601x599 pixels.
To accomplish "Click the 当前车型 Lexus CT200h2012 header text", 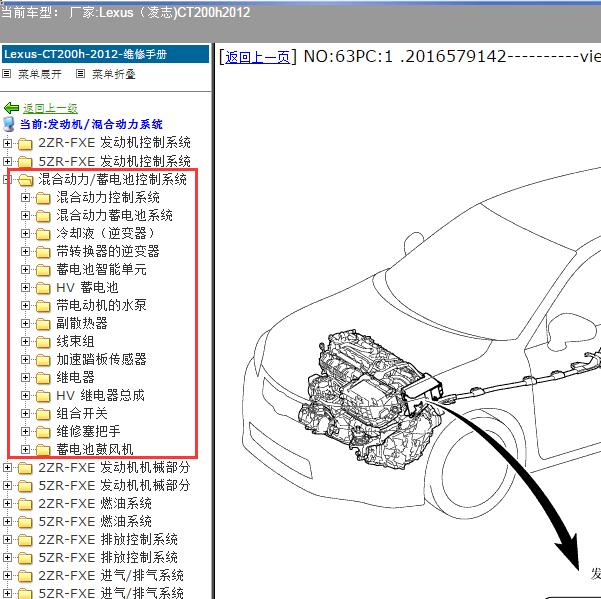I will tap(125, 13).
